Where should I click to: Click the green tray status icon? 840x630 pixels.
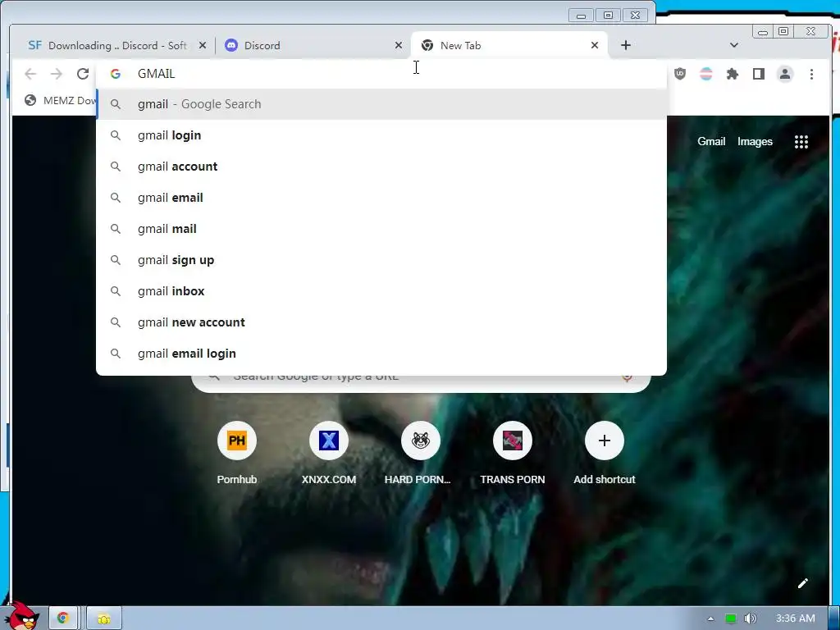point(730,619)
